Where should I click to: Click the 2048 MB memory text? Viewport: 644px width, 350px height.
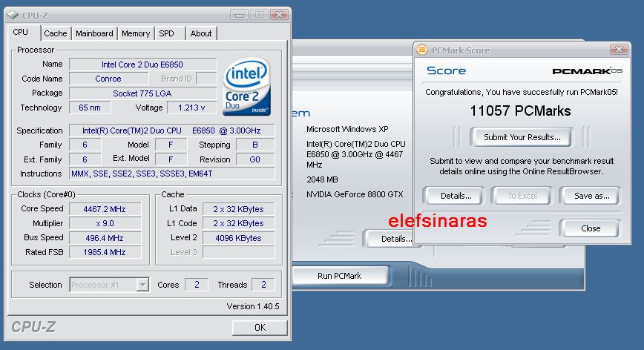(x=323, y=179)
